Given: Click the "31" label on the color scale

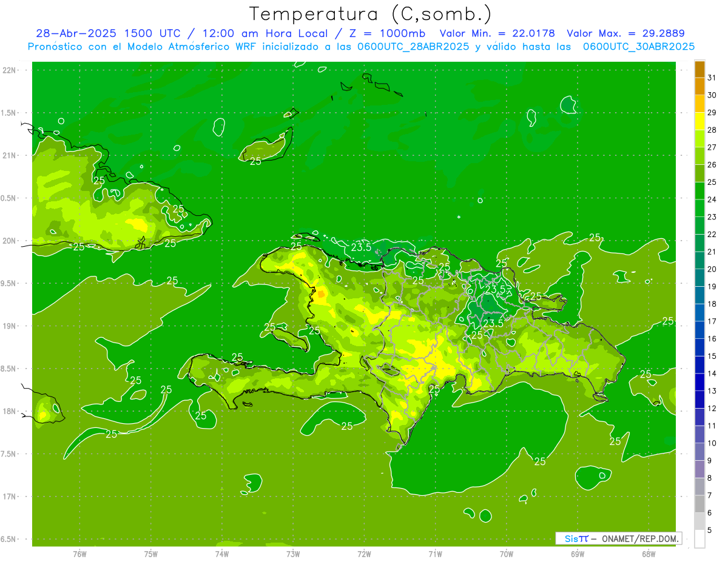Looking at the screenshot, I should tap(712, 77).
